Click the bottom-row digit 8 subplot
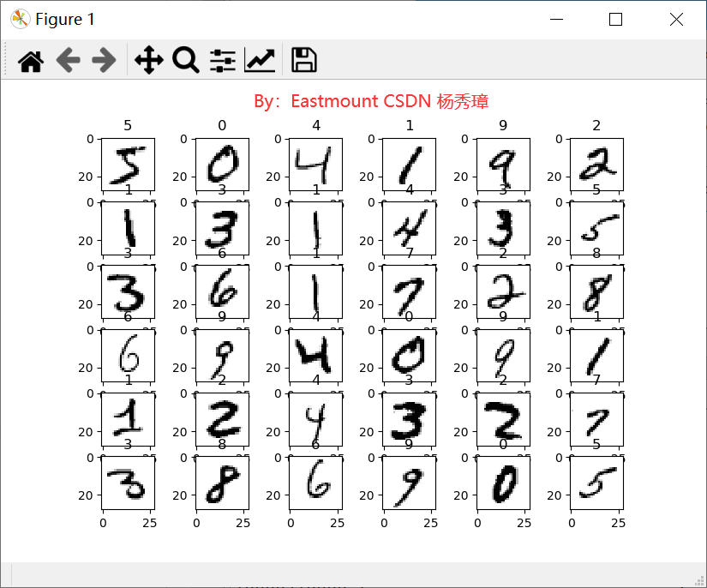The image size is (707, 588). pyautogui.click(x=222, y=483)
